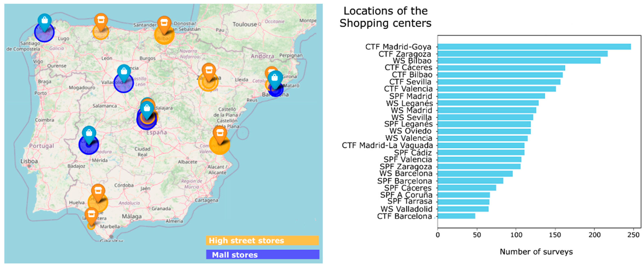Click the 'Lisboa' map label

pyautogui.click(x=29, y=161)
